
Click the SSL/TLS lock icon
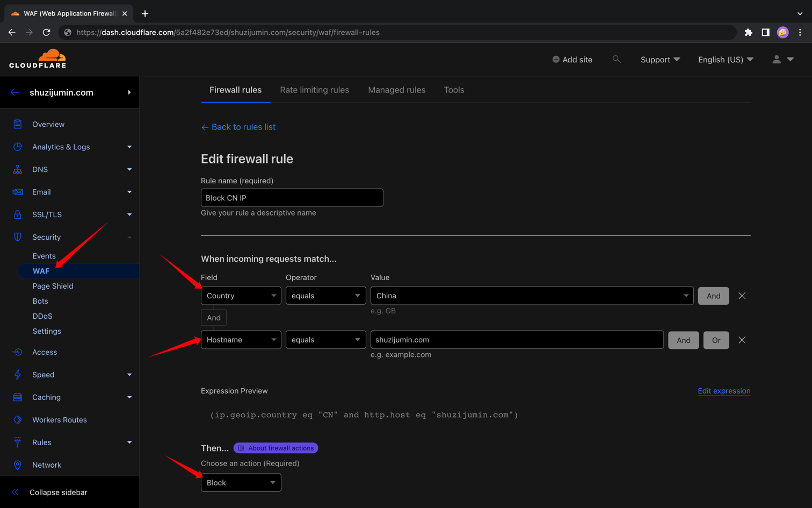(x=18, y=214)
